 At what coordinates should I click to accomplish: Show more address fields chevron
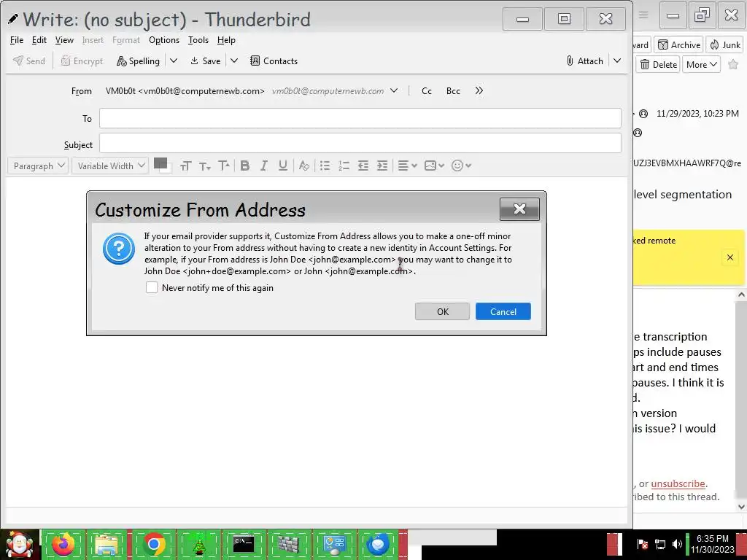[x=479, y=90]
